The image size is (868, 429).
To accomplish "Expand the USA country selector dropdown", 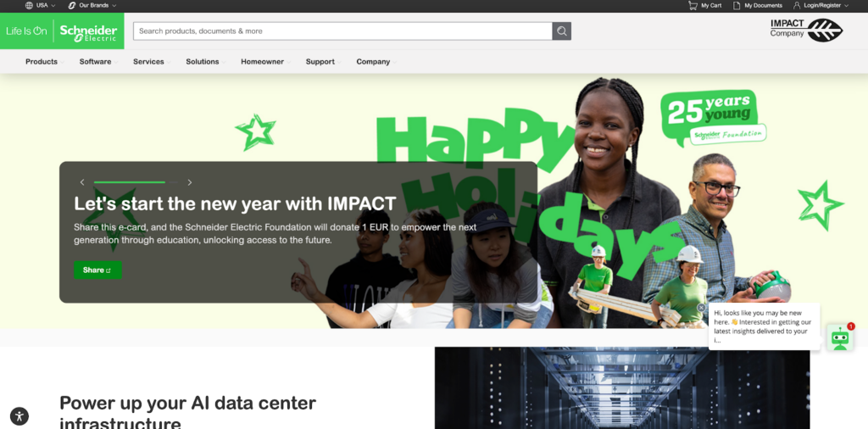I will point(41,6).
